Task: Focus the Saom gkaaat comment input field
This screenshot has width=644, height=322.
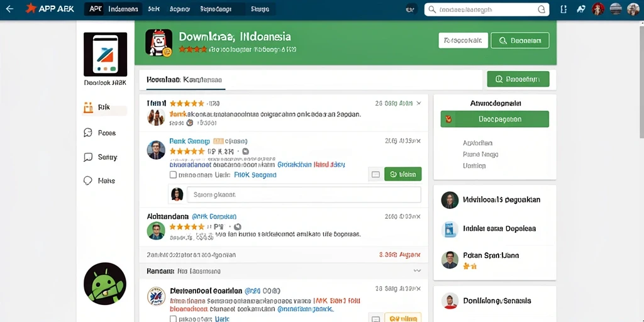Action: 304,195
